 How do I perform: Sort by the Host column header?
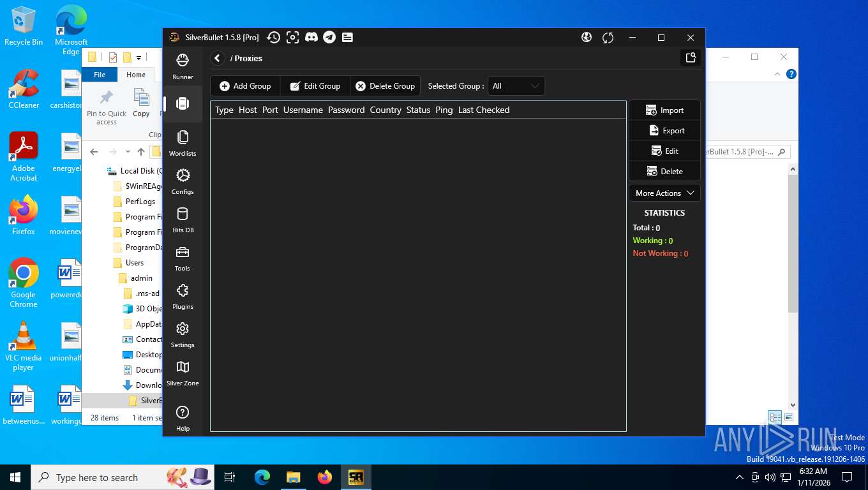248,110
